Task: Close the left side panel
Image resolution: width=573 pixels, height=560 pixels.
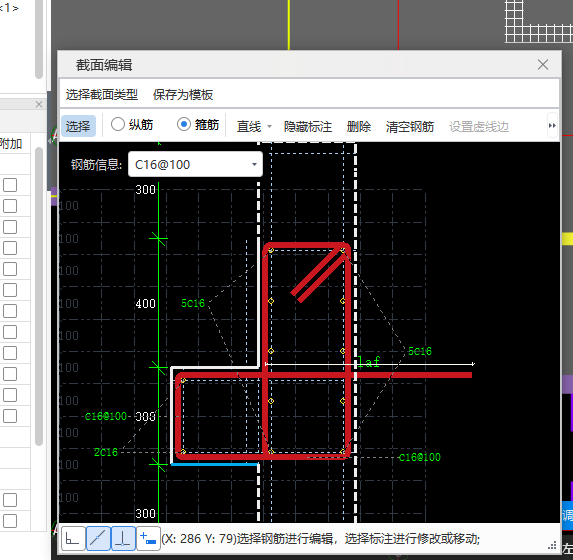Action: (39, 104)
